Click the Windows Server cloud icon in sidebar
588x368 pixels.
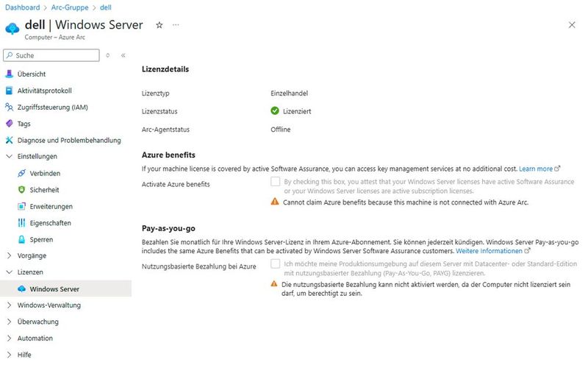coord(22,289)
